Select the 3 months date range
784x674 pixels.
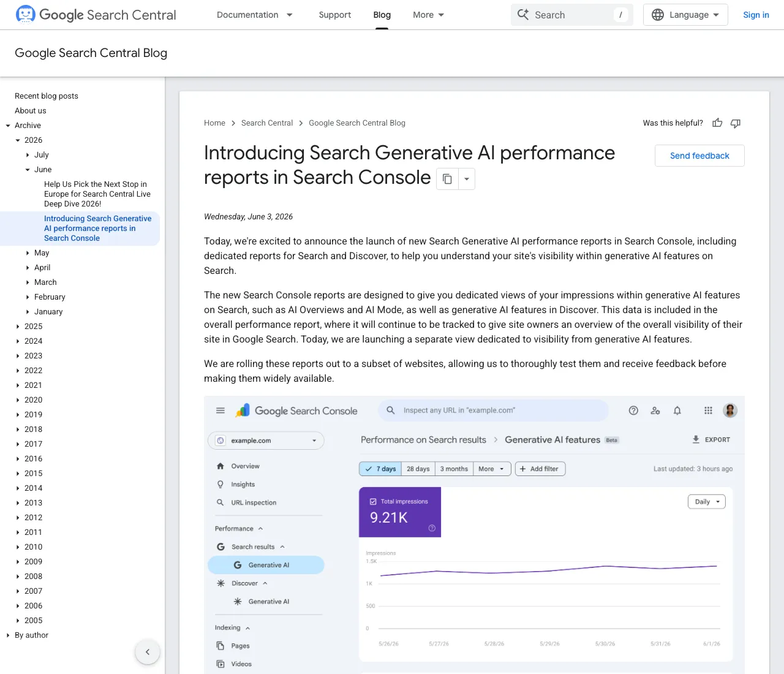coord(454,469)
